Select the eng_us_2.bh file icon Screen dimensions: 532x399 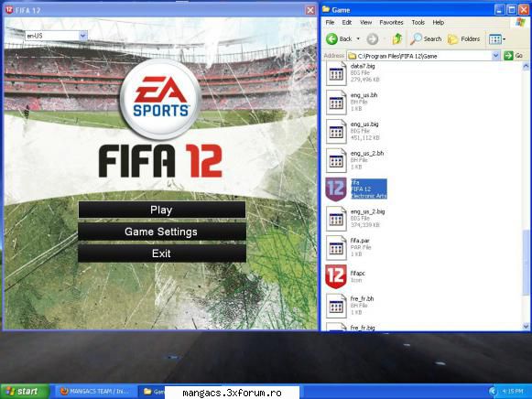pyautogui.click(x=336, y=161)
